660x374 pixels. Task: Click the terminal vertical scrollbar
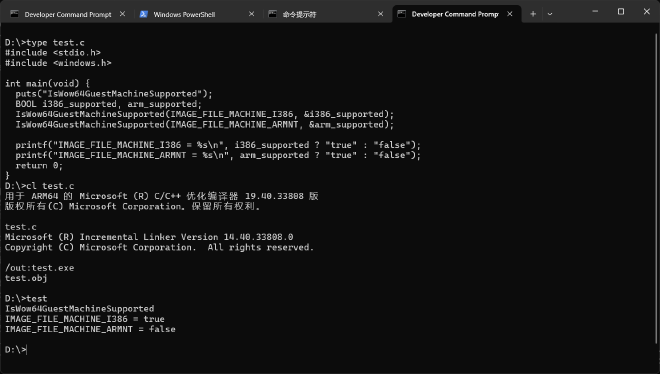tap(656, 188)
